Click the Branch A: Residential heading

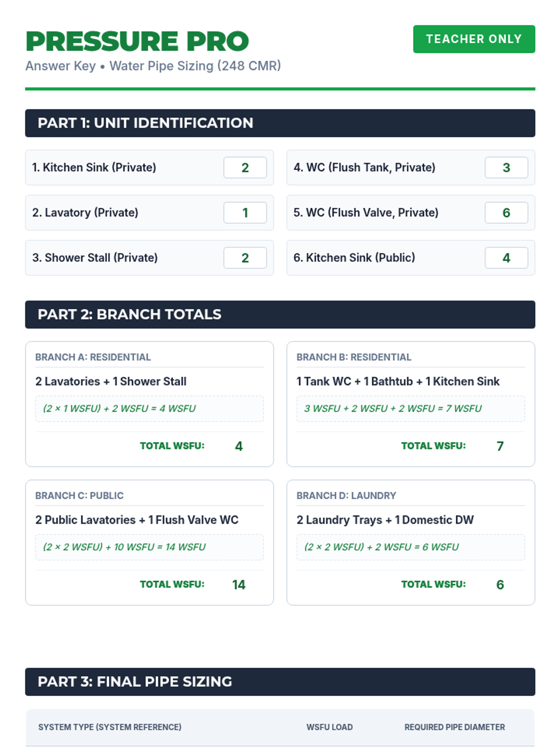(93, 357)
